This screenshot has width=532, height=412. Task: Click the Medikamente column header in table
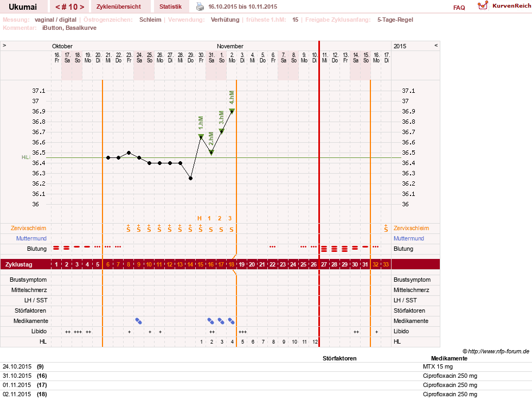pos(449,358)
